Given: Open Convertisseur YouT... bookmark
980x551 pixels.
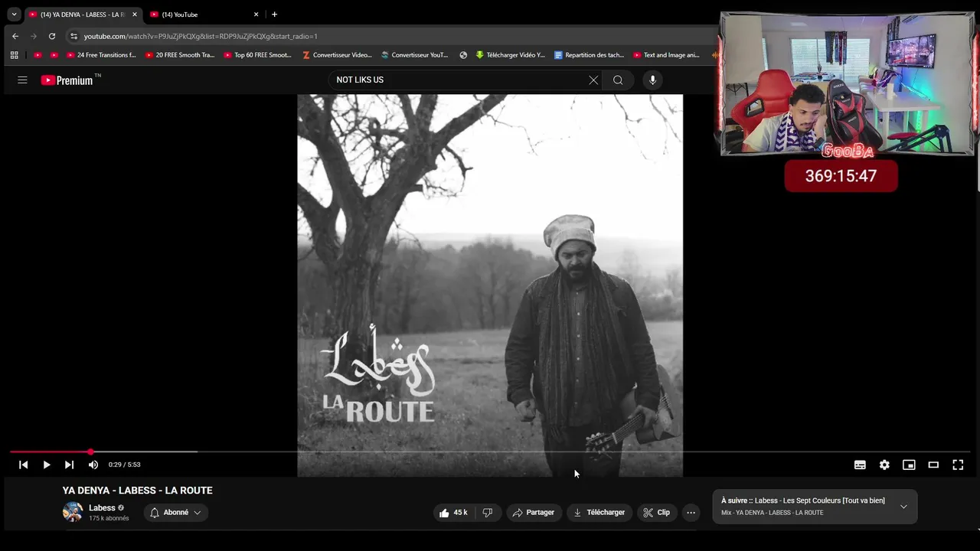Looking at the screenshot, I should tap(416, 55).
